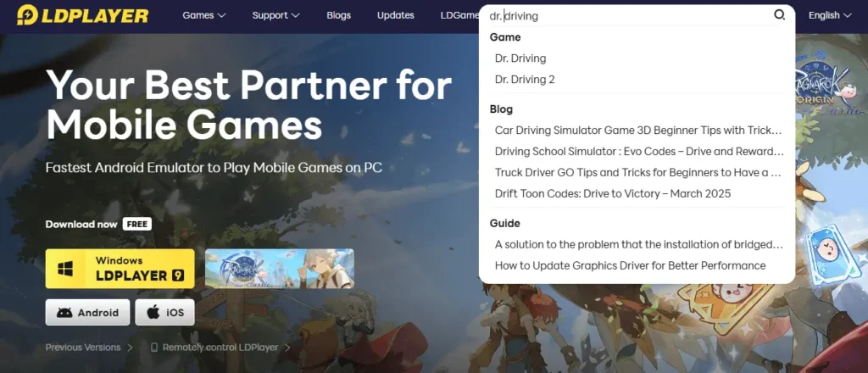
Task: Click the Android robot icon
Action: click(64, 313)
